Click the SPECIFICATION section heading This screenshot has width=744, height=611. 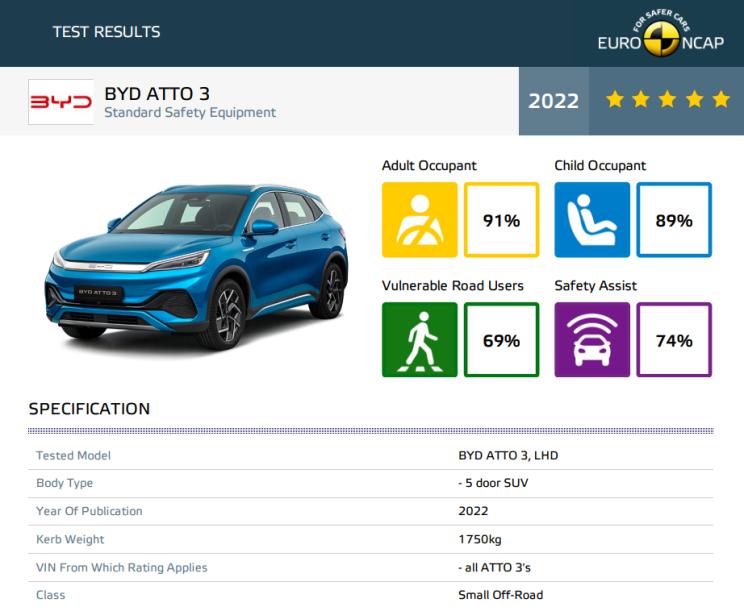click(89, 408)
